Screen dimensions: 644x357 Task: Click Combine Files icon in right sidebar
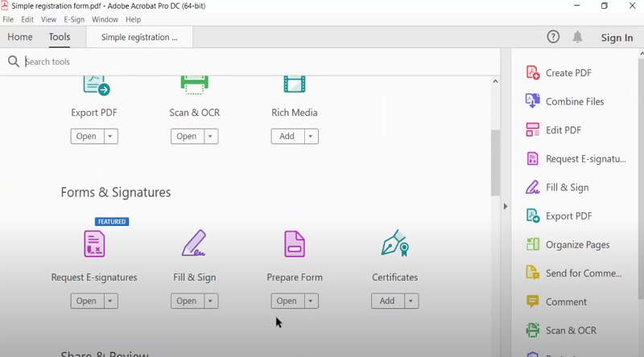[533, 101]
